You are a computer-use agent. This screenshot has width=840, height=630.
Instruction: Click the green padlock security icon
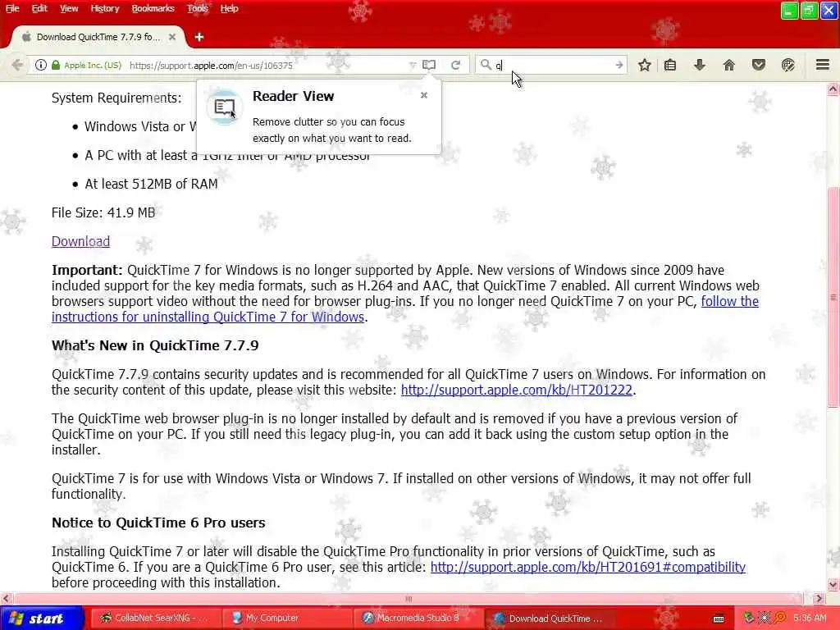56,66
